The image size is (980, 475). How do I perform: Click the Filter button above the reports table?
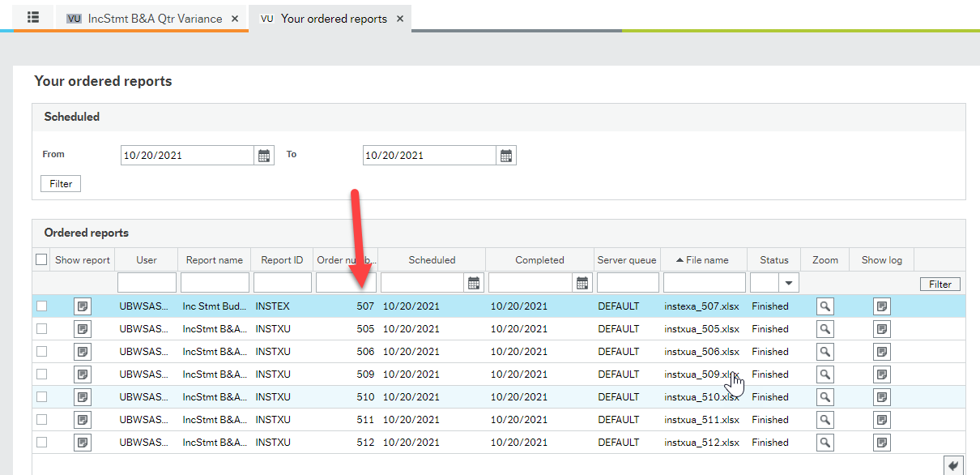pyautogui.click(x=940, y=284)
